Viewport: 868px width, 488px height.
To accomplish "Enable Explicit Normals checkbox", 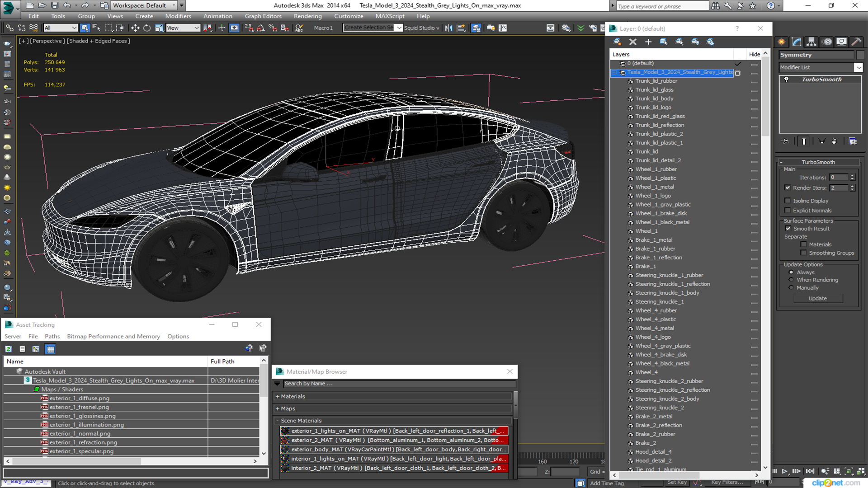I will coord(788,211).
